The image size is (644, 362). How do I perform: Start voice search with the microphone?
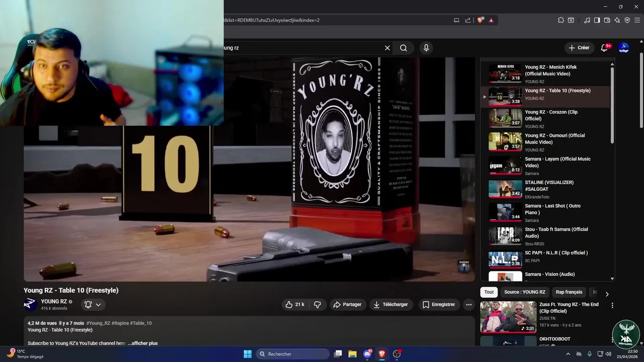(426, 48)
